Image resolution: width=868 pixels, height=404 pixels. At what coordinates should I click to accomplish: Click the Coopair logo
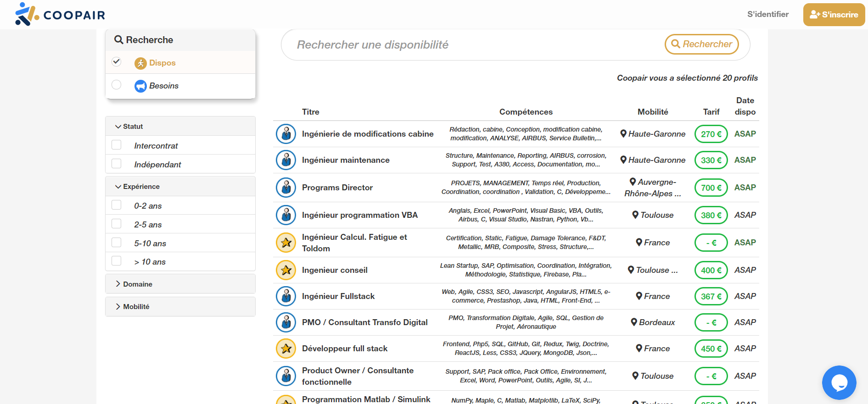tap(60, 14)
